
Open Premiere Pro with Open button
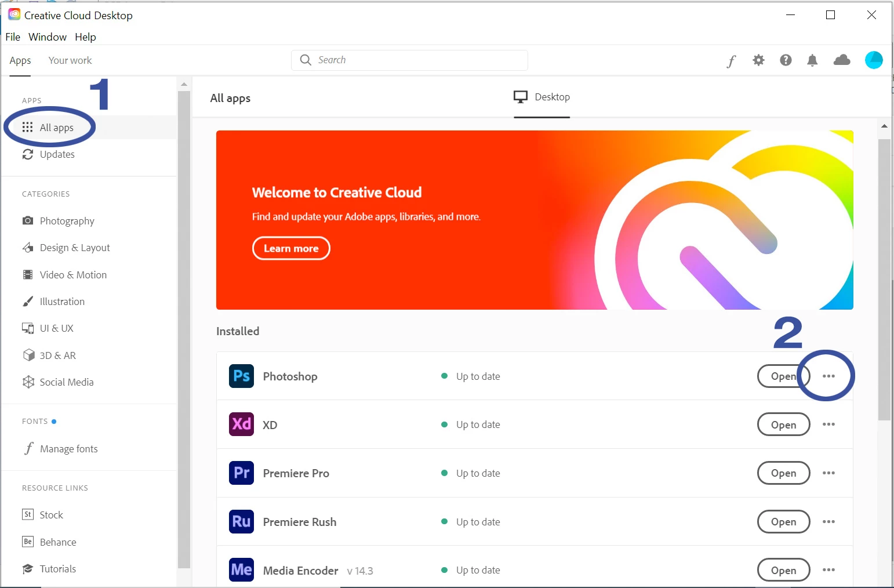[783, 473]
